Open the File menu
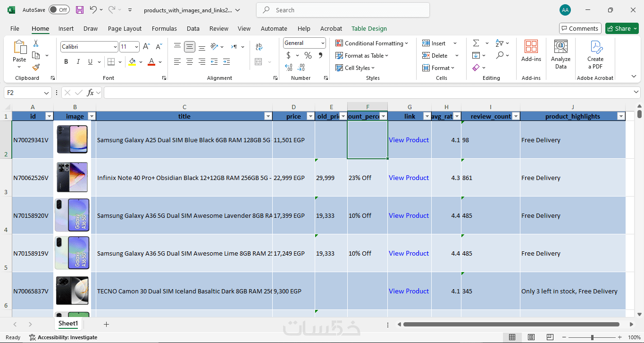This screenshot has width=644, height=343. [x=15, y=28]
